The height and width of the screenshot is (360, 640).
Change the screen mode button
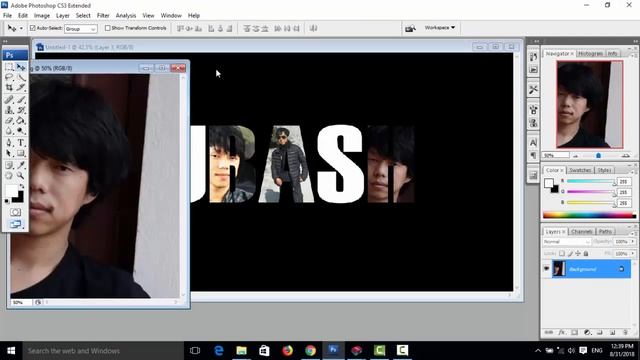16,224
